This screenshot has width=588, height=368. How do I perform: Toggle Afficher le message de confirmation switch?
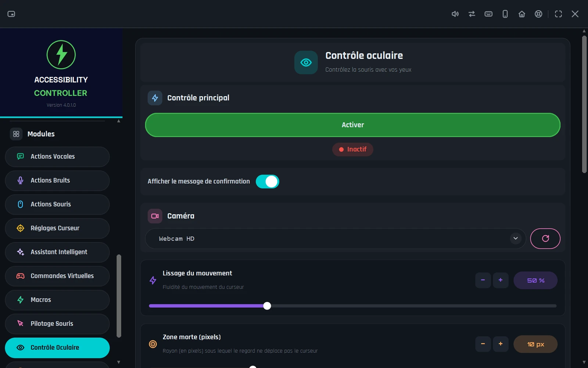267,181
